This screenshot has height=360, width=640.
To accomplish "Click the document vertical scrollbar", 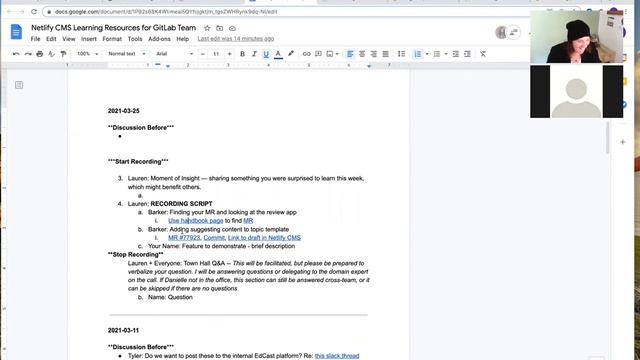I will (607, 138).
